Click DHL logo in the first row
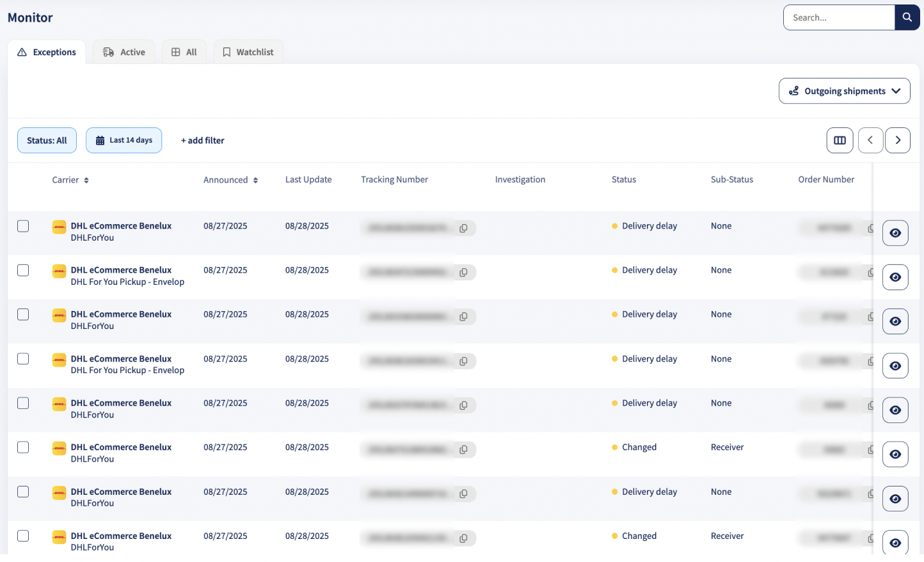Image resolution: width=924 pixels, height=562 pixels. (59, 227)
